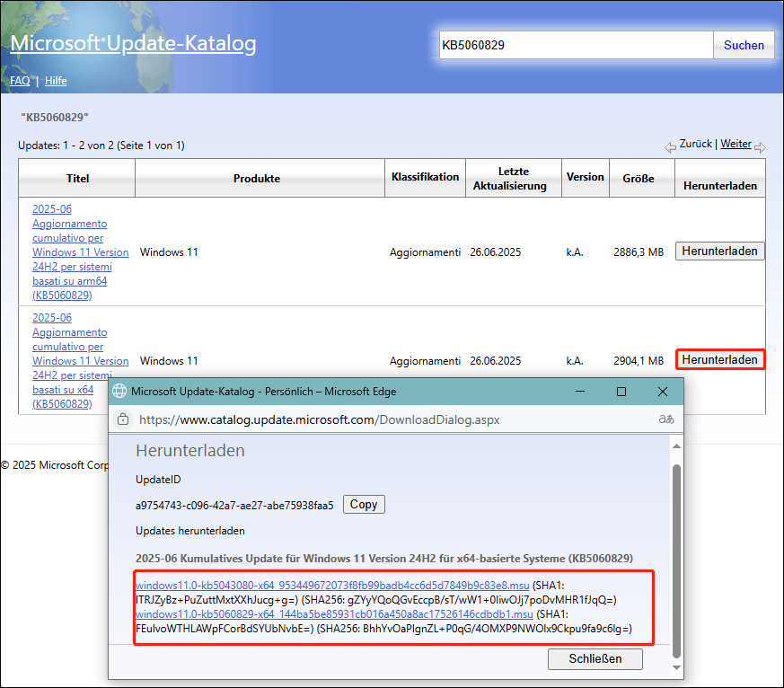Click the Schließen button in dialog
Image resolution: width=784 pixels, height=688 pixels.
coord(595,659)
